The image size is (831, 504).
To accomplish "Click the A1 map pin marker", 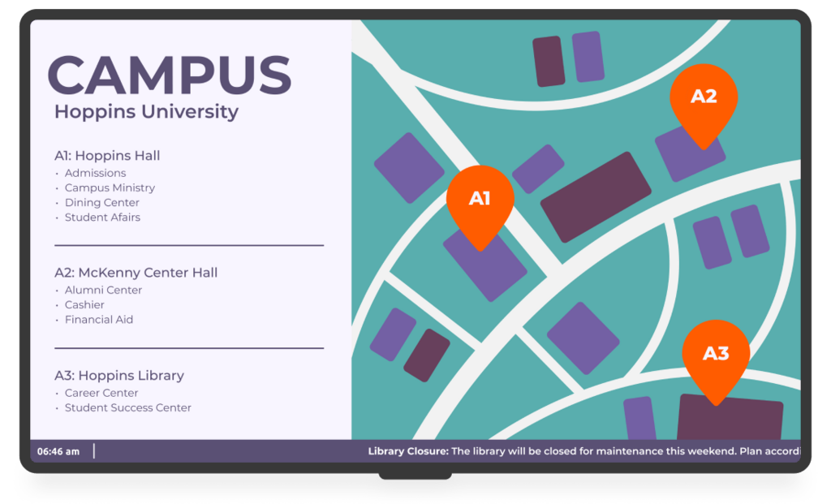I will pos(480,200).
